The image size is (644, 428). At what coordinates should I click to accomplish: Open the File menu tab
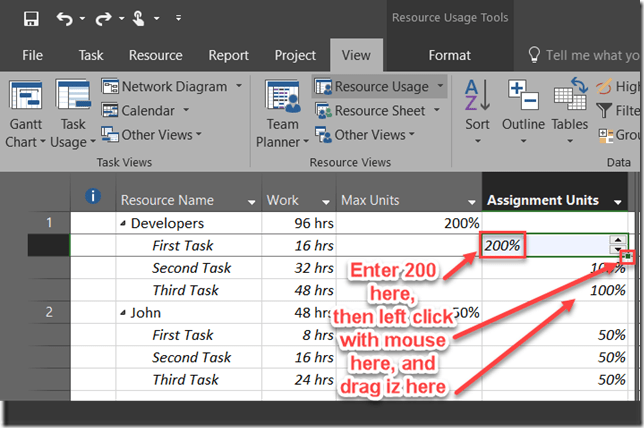click(32, 55)
